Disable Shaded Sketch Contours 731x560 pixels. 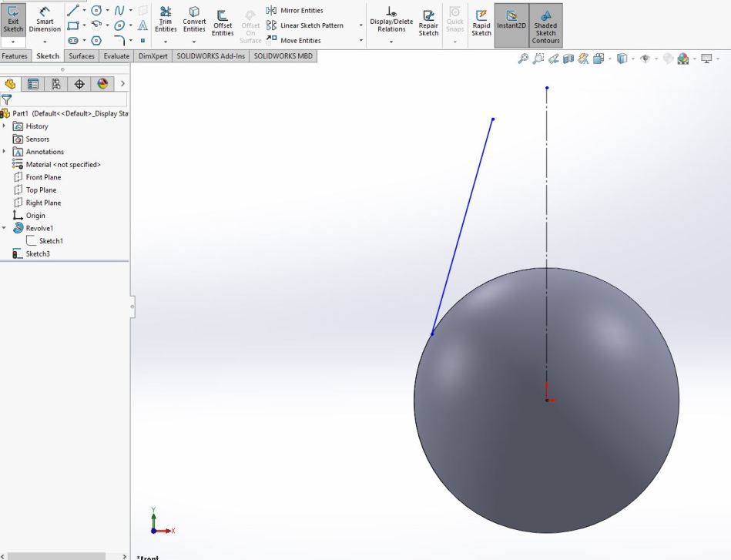(x=545, y=25)
